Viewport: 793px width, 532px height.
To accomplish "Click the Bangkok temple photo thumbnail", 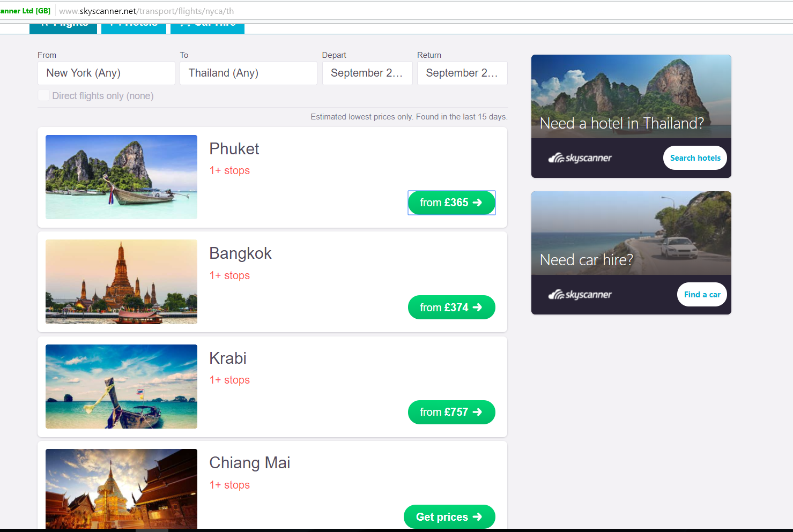I will pyautogui.click(x=121, y=281).
